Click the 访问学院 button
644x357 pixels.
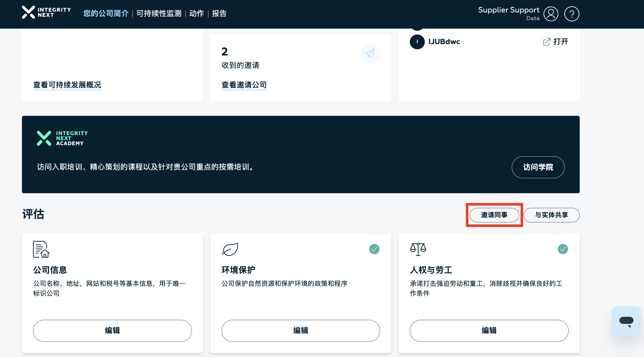538,167
